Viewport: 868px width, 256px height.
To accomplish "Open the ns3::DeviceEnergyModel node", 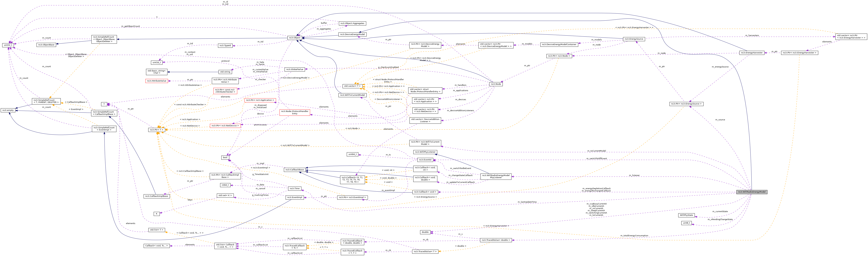I will tap(352, 34).
